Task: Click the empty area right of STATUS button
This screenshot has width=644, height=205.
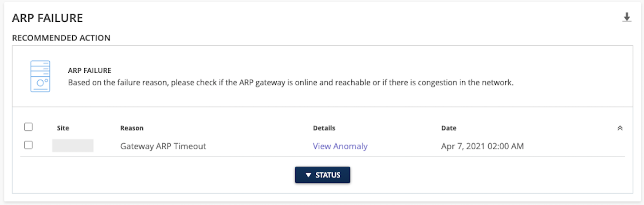Action: click(x=444, y=175)
